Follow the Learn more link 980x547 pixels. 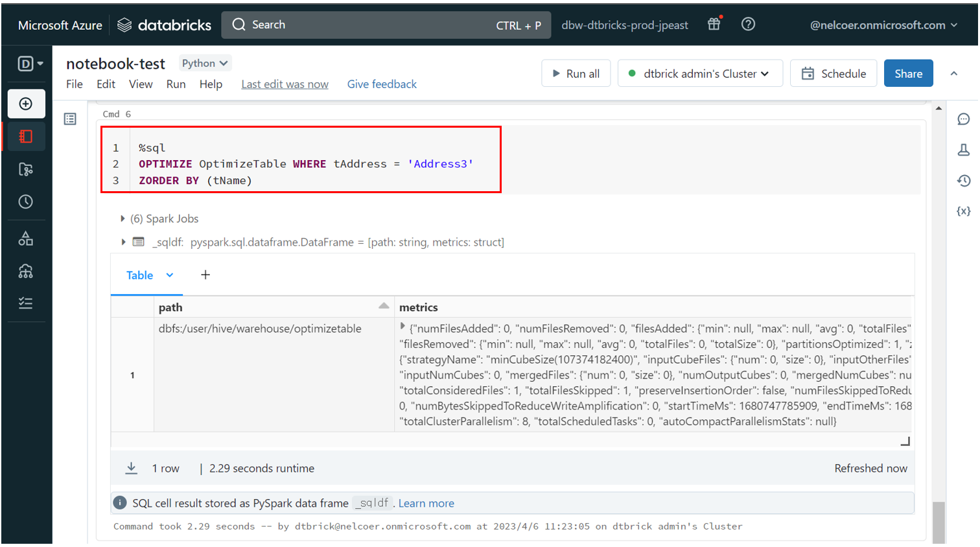426,504
